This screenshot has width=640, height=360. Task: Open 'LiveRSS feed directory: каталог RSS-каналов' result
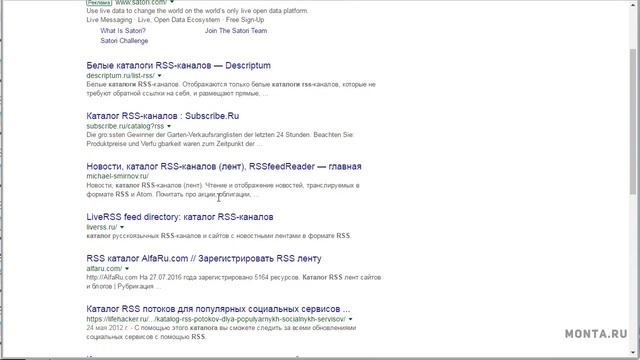click(x=180, y=217)
